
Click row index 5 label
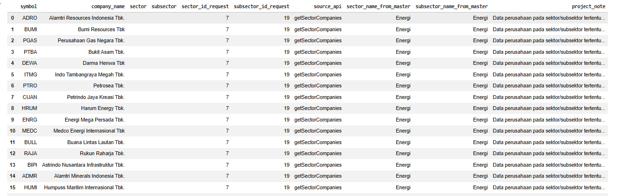coord(13,74)
